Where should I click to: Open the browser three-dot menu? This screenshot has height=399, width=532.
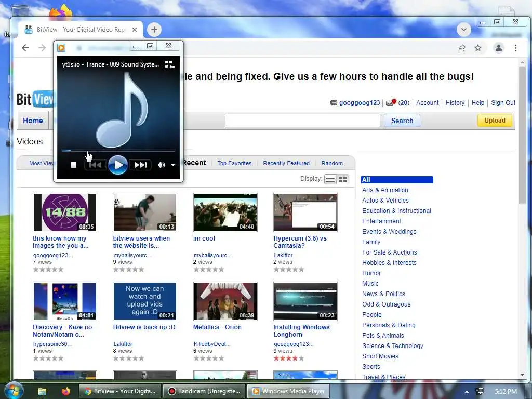pos(515,48)
